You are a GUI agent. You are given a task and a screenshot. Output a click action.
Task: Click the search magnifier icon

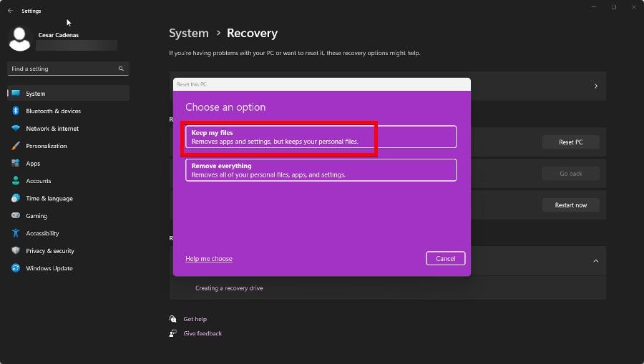121,69
